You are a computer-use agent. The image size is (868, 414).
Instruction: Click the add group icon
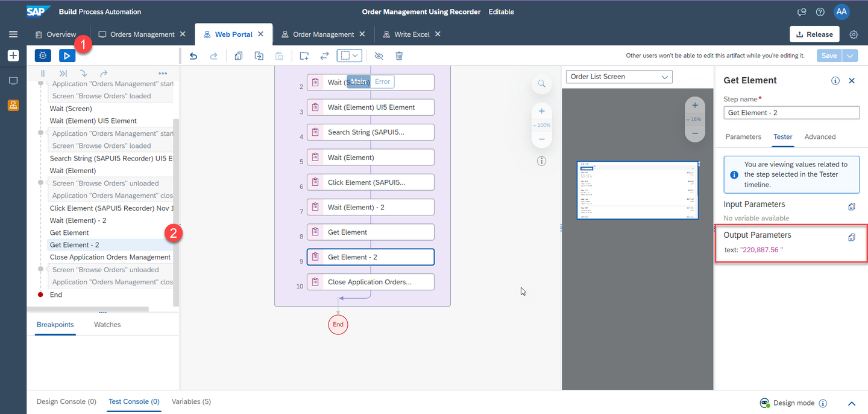coord(304,56)
